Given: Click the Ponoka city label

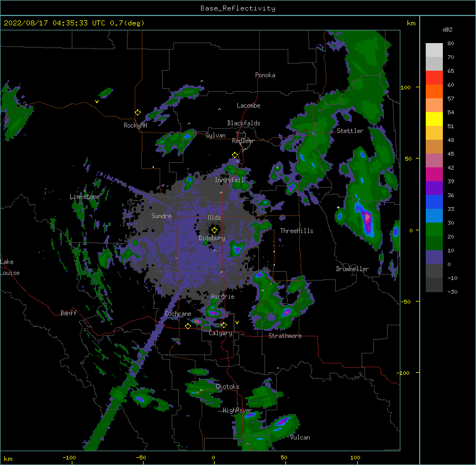Looking at the screenshot, I should [265, 75].
